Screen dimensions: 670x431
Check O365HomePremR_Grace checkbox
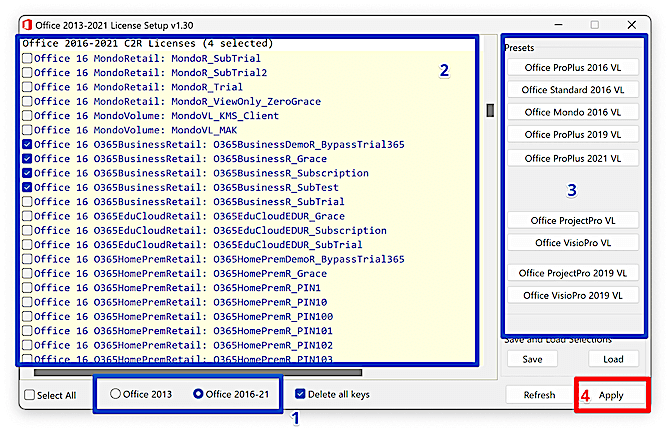[27, 273]
